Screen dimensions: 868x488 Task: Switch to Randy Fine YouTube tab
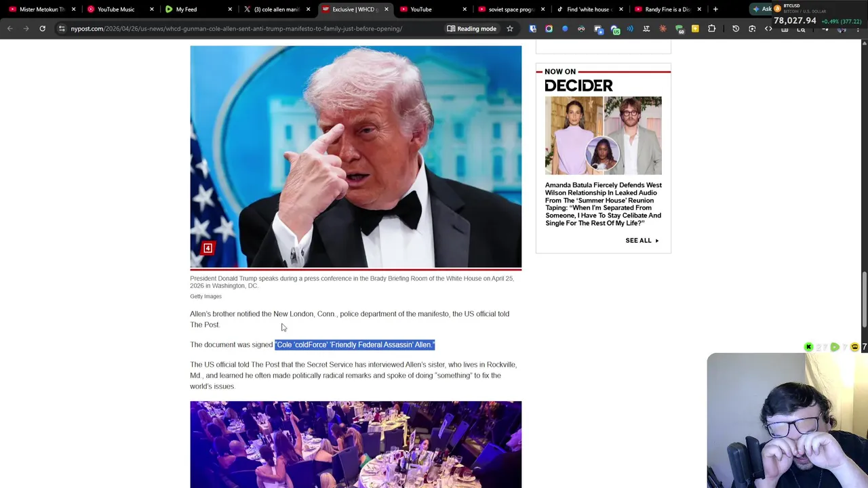(x=668, y=9)
